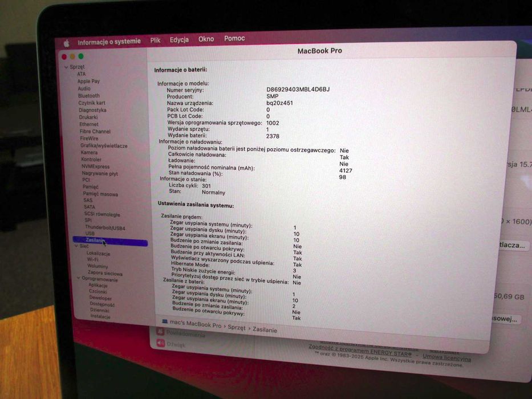Select Pamięć masowa in sidebar
This screenshot has height=399, width=532.
click(100, 194)
